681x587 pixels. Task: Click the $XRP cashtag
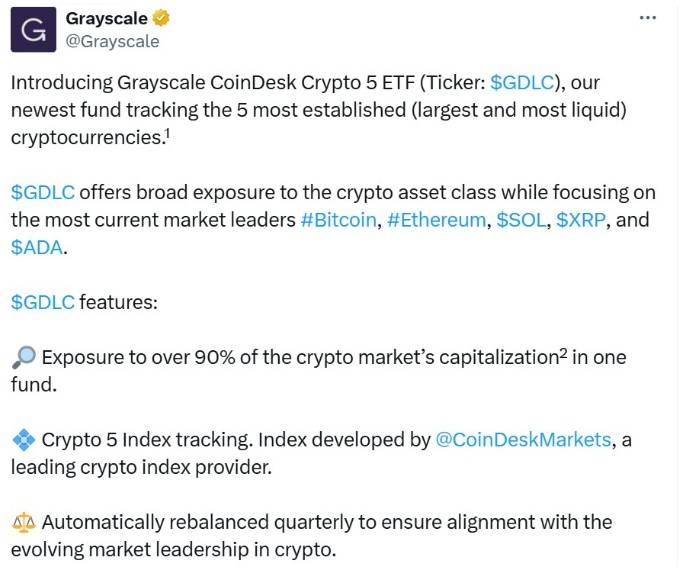(581, 220)
